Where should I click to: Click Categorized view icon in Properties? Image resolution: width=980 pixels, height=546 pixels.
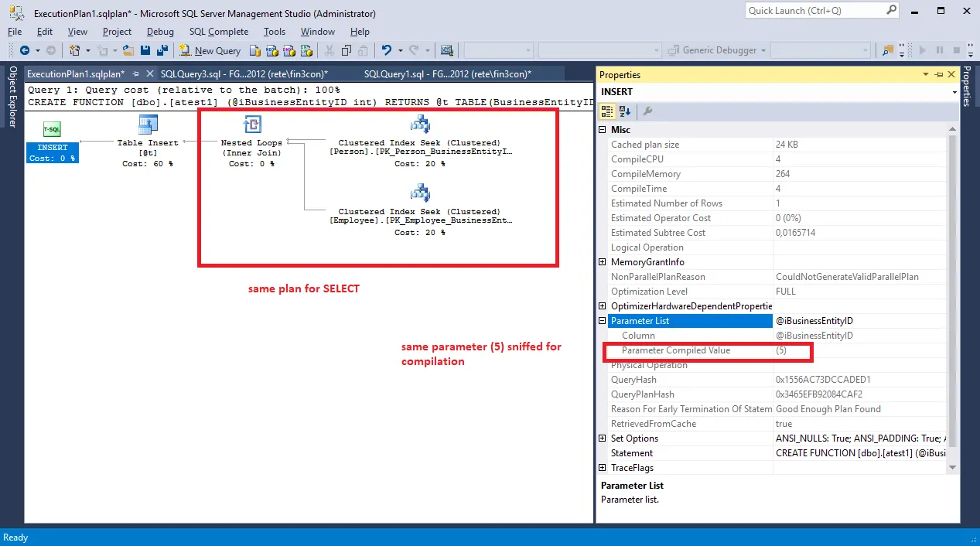(608, 111)
